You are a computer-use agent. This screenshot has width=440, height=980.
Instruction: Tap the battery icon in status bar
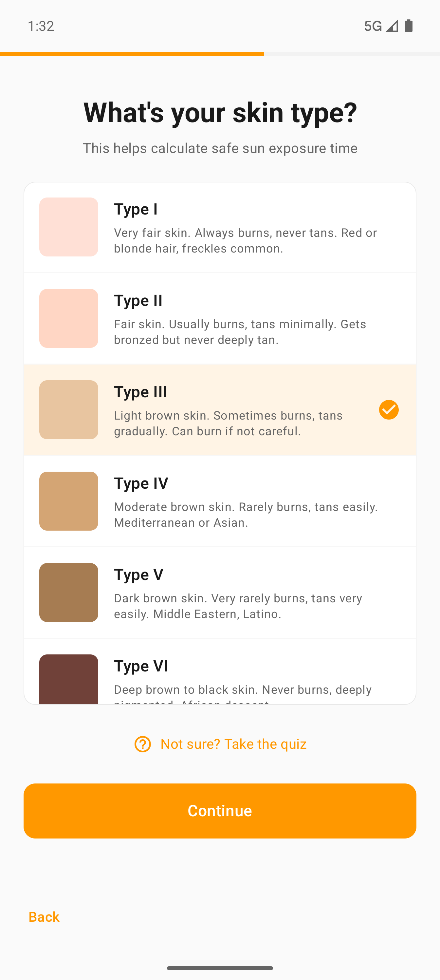click(x=409, y=26)
